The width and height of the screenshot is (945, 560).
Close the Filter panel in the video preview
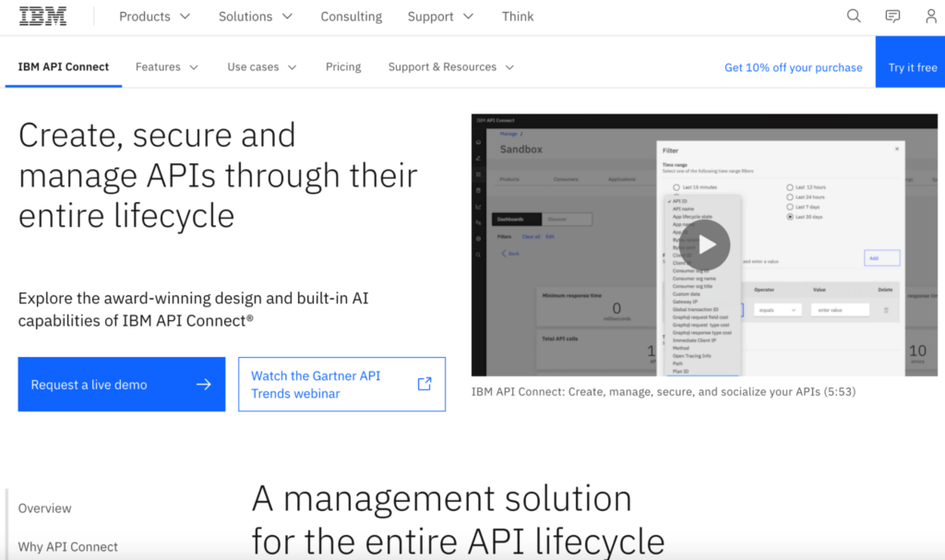896,149
